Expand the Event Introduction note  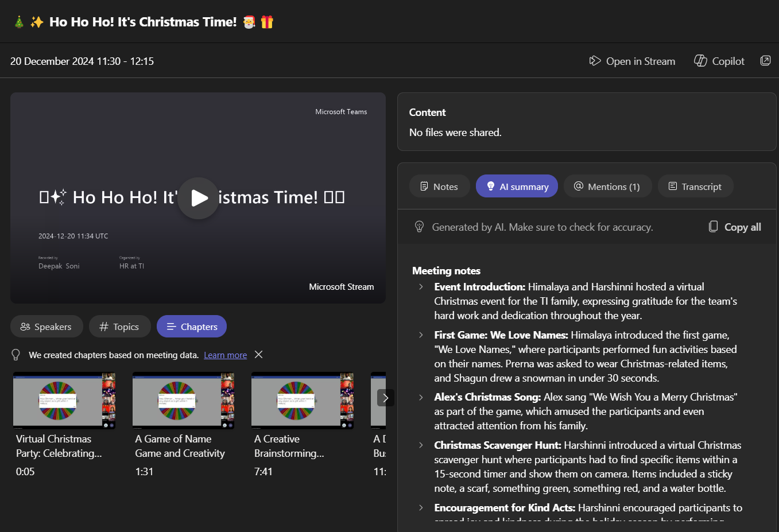pos(421,286)
